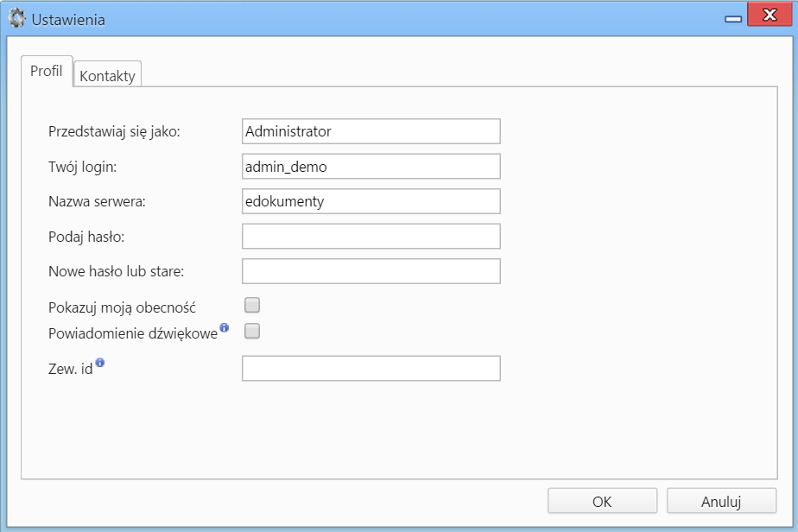The image size is (798, 532).
Task: Click the info icon next to Powiadomienie dźwiękowe
Action: coord(225,327)
